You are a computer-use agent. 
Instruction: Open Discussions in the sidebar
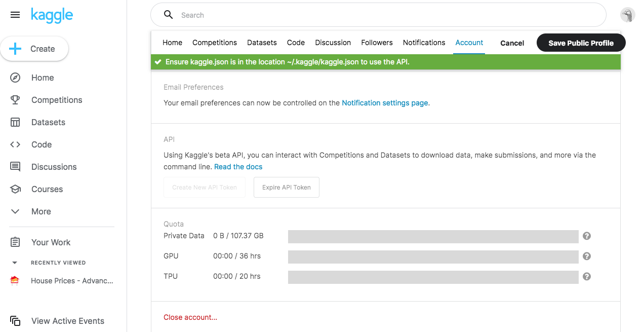tap(54, 167)
